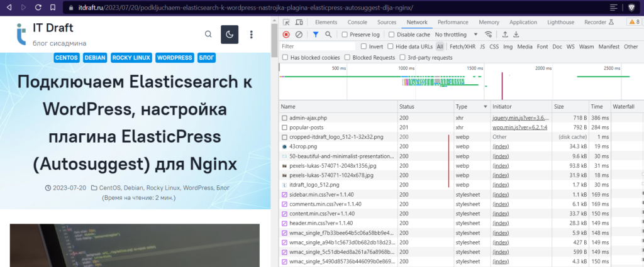Screen dimensions: 644x267
Task: Click the WORDPRESS category tag
Action: coord(175,58)
